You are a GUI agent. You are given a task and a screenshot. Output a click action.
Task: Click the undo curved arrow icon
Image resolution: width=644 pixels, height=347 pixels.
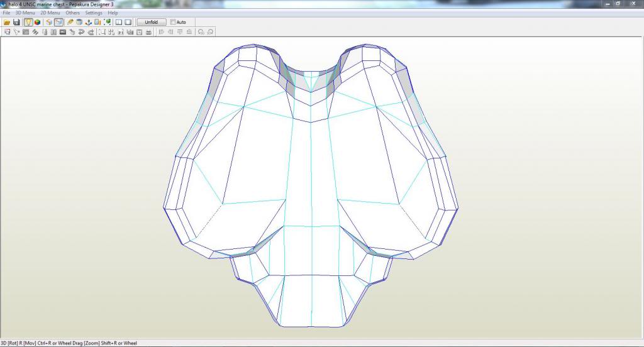pyautogui.click(x=81, y=32)
